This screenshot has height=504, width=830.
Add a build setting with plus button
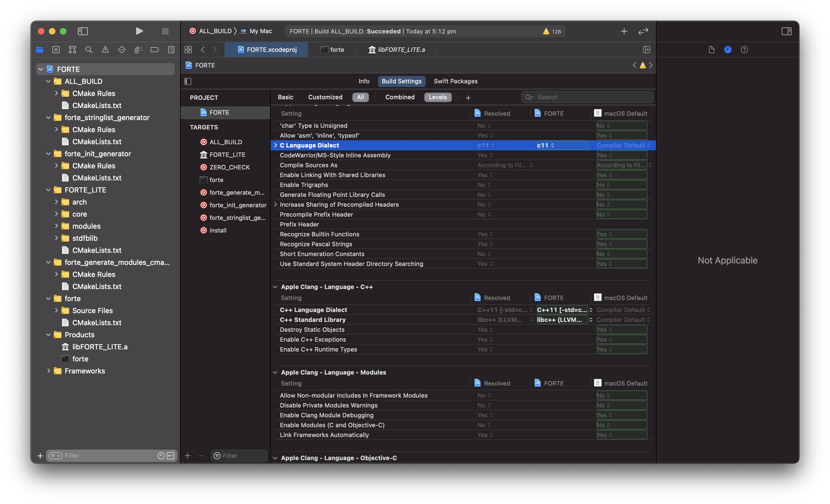468,98
